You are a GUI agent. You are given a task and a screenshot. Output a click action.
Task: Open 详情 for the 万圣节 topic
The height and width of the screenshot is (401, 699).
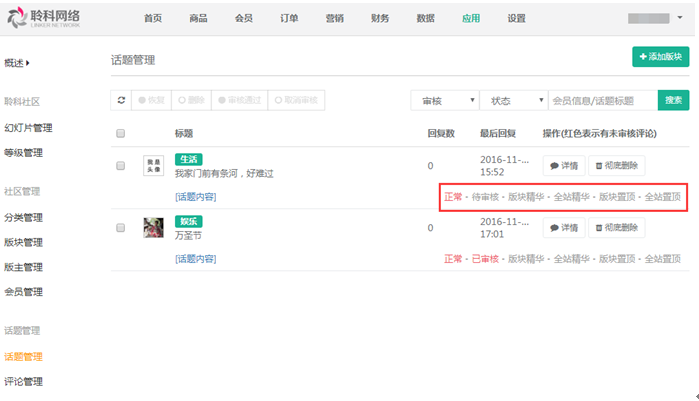tap(563, 228)
